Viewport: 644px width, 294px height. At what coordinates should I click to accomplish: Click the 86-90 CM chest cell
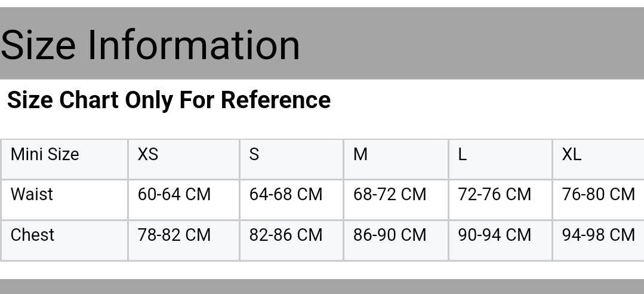tap(390, 235)
